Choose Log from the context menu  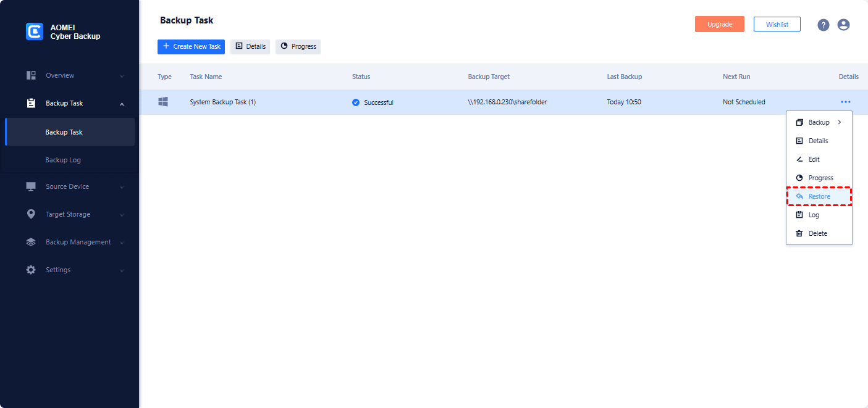click(x=819, y=215)
